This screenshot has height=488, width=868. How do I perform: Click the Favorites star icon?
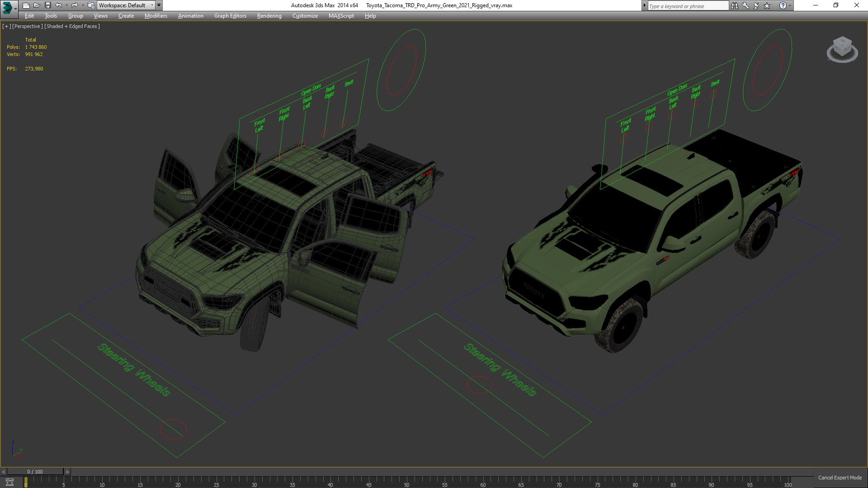click(767, 5)
